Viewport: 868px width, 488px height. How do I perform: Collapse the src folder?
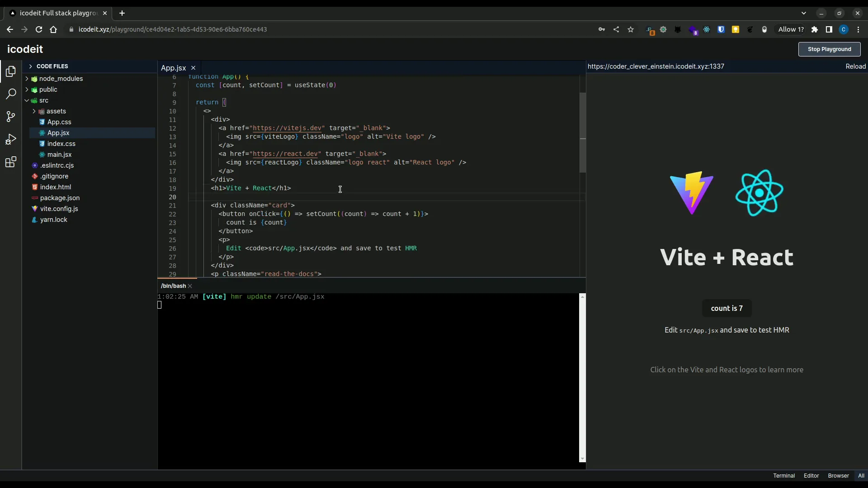27,100
